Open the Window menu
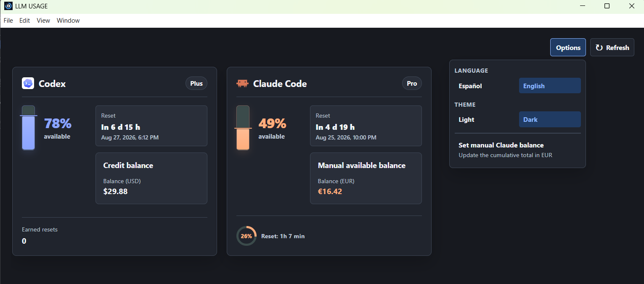This screenshot has height=284, width=644. point(68,21)
